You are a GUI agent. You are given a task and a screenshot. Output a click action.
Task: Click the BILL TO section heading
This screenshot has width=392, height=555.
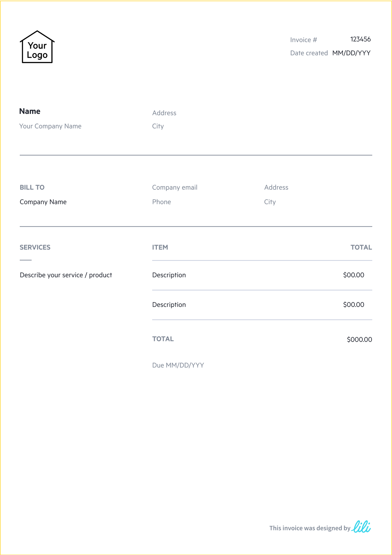[x=32, y=187]
